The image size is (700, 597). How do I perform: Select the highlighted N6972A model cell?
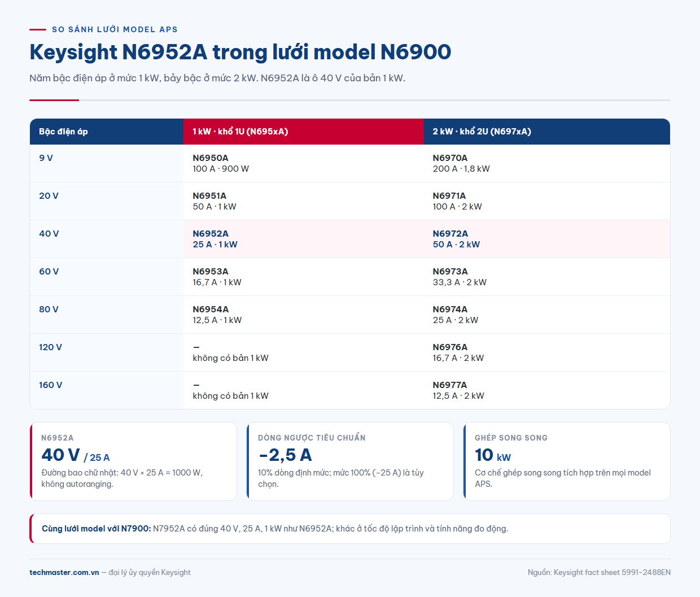[x=547, y=239]
